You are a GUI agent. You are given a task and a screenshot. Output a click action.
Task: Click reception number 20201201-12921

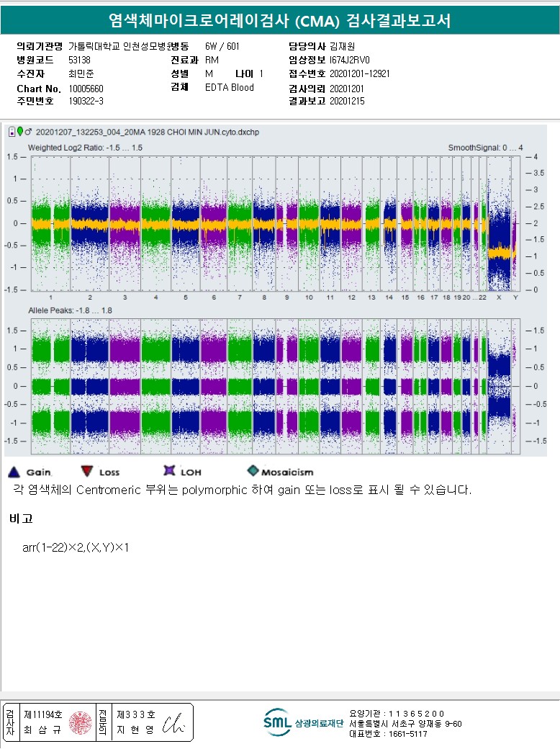[359, 74]
